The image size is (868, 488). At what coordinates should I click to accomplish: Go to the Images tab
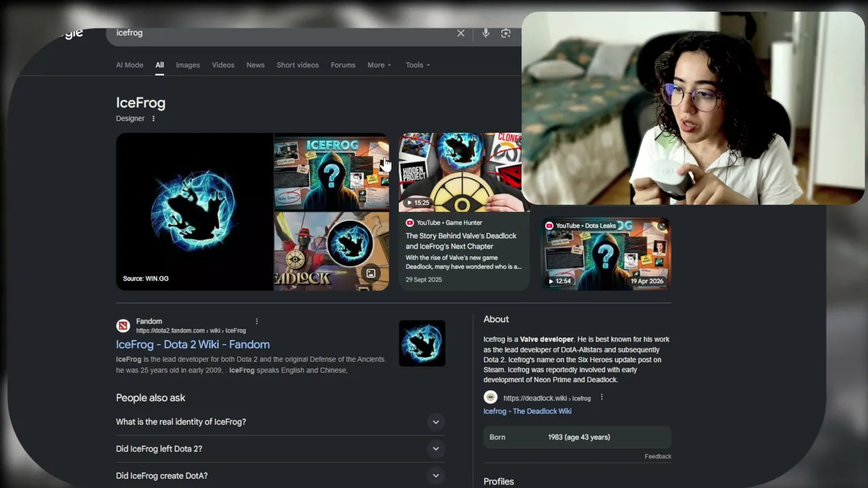pos(188,65)
